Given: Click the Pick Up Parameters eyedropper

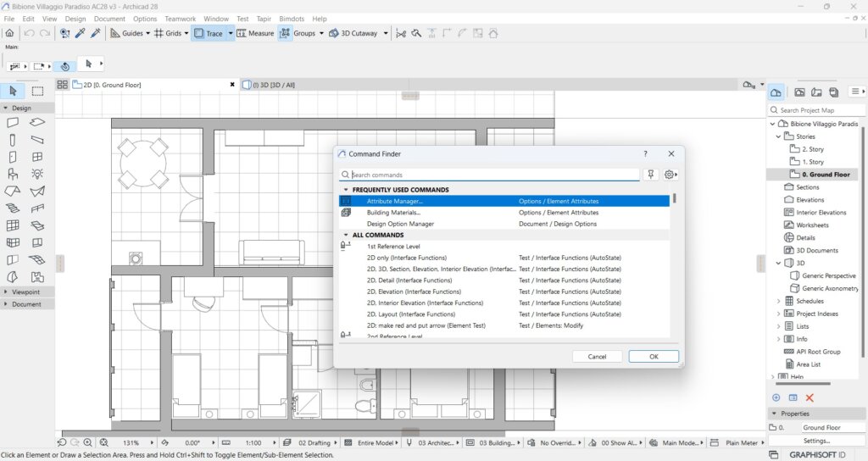Looking at the screenshot, I should (81, 33).
